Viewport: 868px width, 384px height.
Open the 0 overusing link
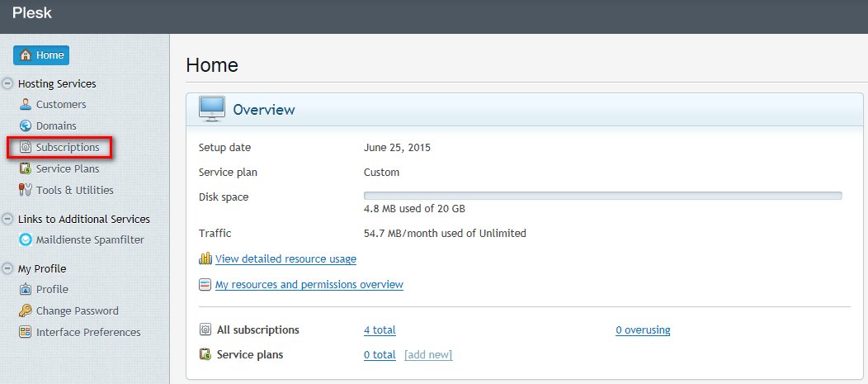[x=643, y=330]
